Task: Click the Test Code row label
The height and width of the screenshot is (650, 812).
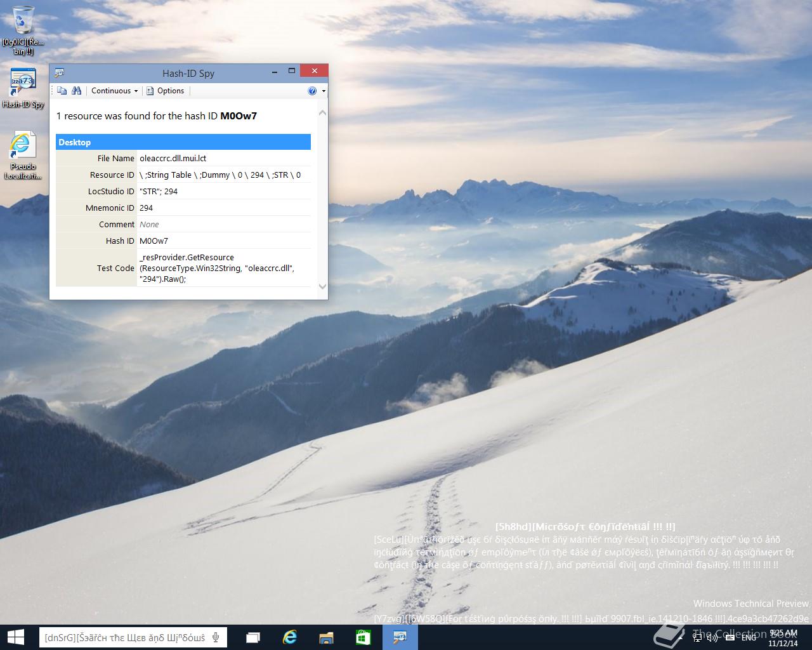Action: (x=115, y=268)
